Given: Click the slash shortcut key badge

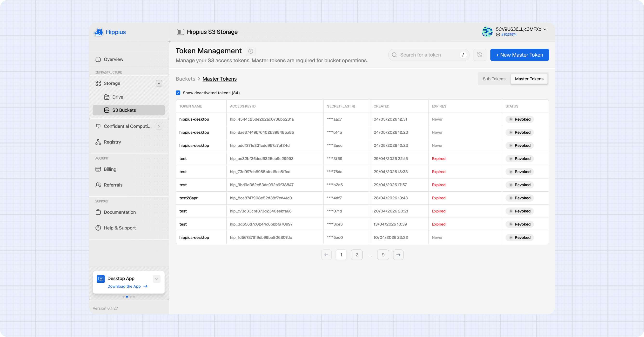Looking at the screenshot, I should 463,55.
